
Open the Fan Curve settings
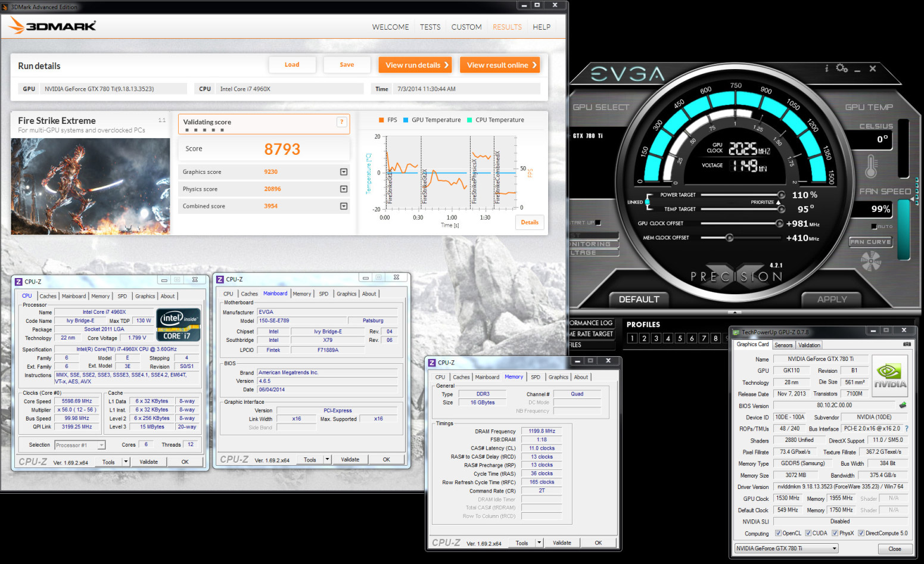(870, 242)
